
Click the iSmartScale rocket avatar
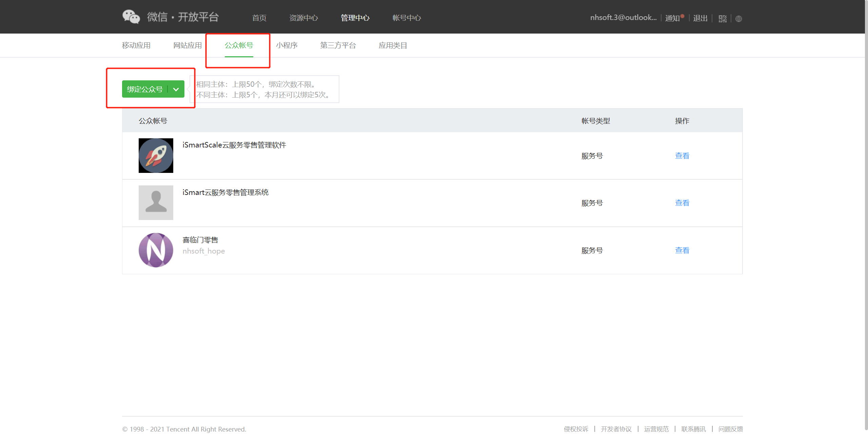156,156
